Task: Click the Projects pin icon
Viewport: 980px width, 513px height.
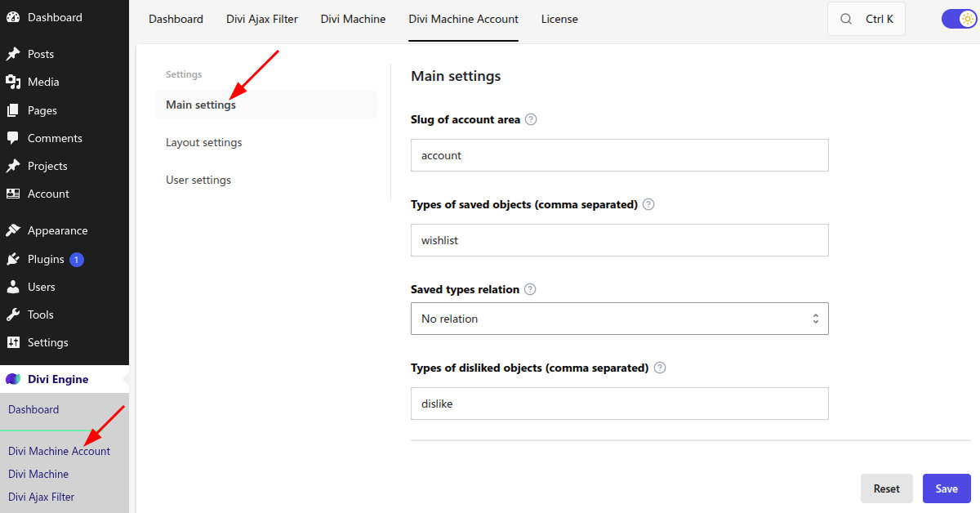Action: [13, 166]
